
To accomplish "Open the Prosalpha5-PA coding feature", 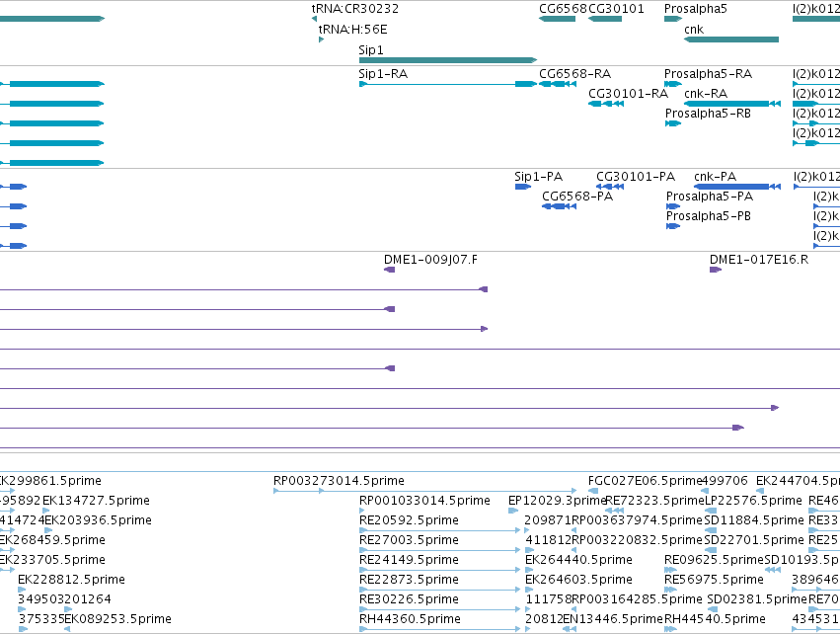I will tap(673, 206).
